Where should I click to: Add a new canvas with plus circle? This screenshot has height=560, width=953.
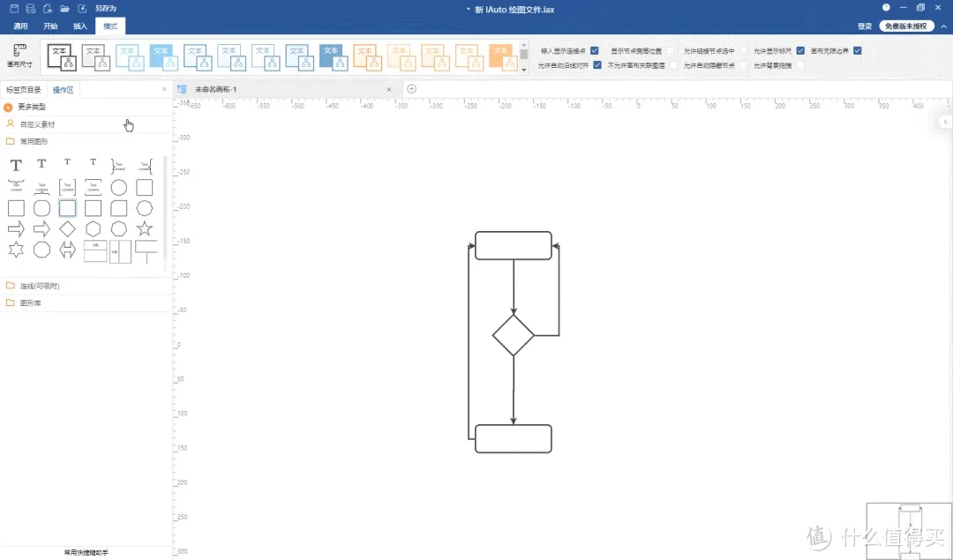[x=411, y=89]
